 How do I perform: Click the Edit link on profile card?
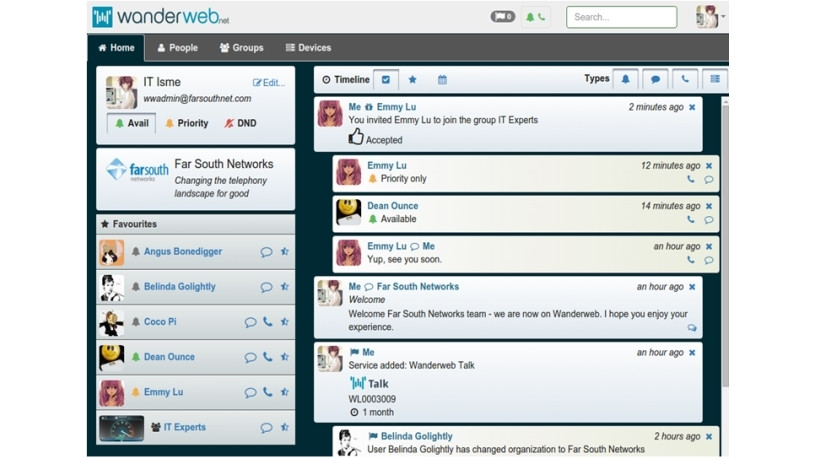click(x=269, y=82)
